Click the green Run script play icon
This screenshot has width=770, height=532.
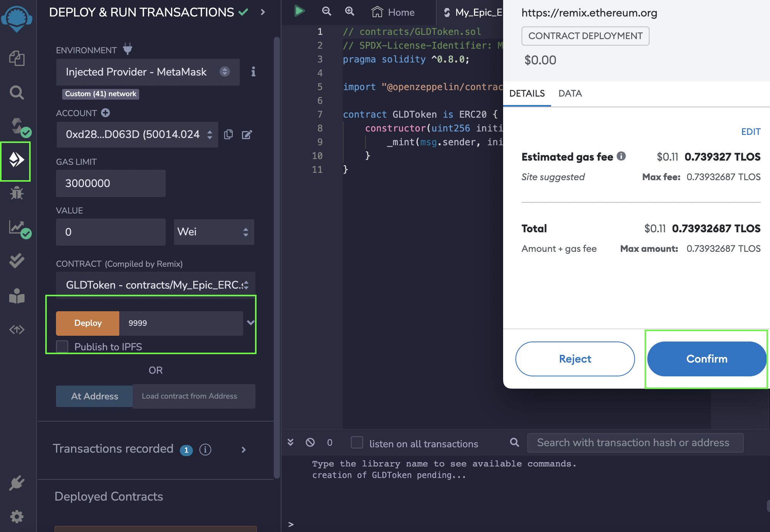(x=299, y=11)
